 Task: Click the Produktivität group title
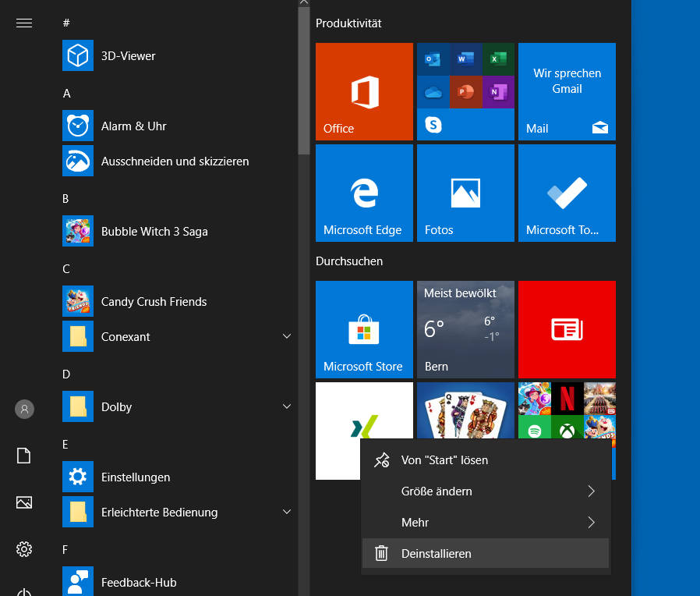click(348, 23)
